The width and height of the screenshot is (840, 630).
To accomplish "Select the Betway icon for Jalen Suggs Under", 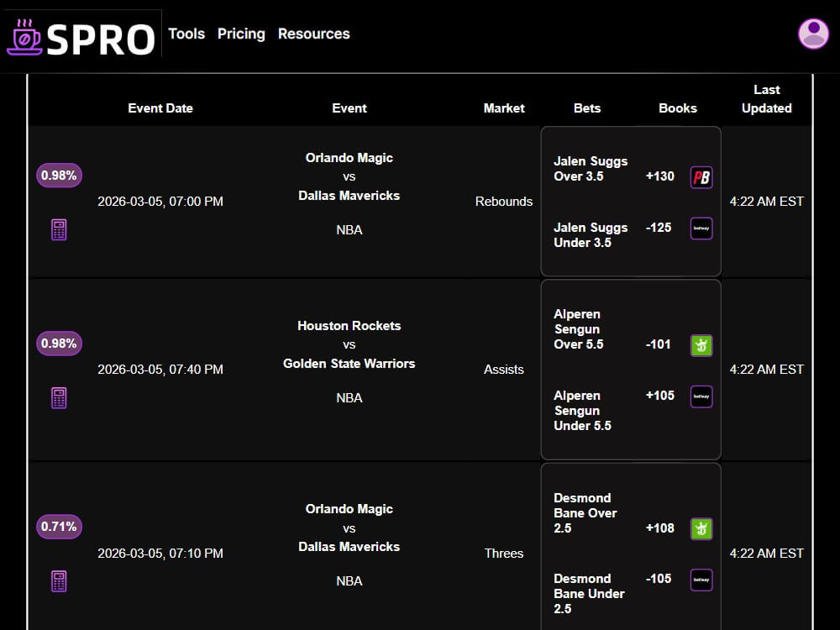I will [701, 228].
